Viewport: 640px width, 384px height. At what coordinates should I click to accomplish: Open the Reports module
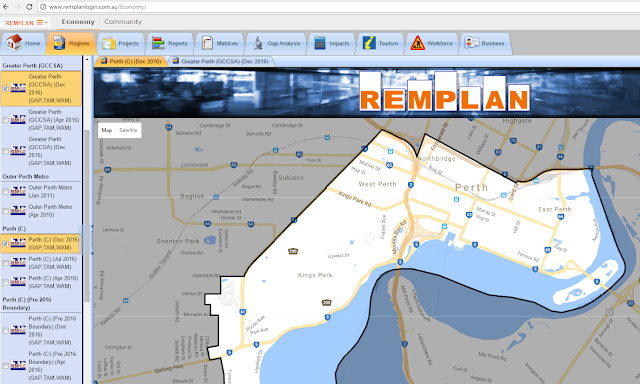tap(169, 43)
